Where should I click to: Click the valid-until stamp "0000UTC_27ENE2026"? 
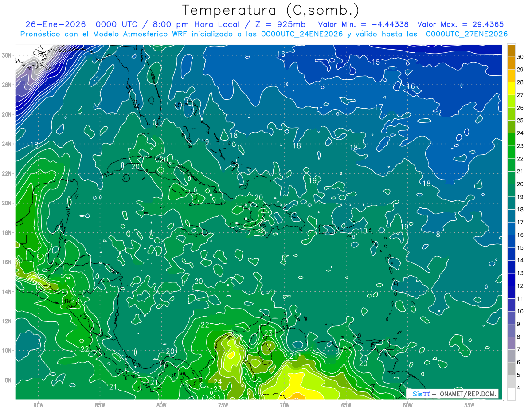(466, 34)
